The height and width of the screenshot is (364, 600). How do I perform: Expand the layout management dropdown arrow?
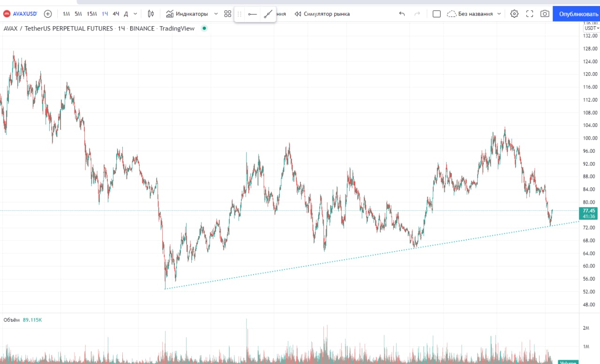[x=499, y=14]
